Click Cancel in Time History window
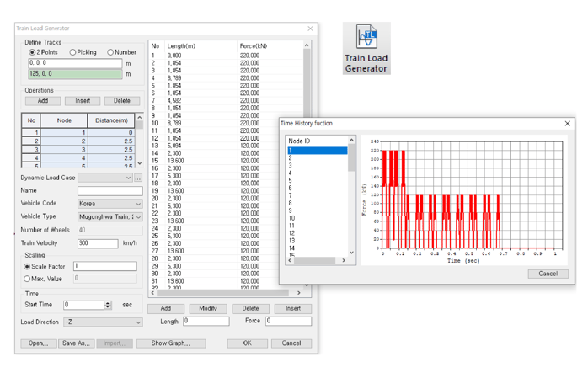 click(x=548, y=274)
